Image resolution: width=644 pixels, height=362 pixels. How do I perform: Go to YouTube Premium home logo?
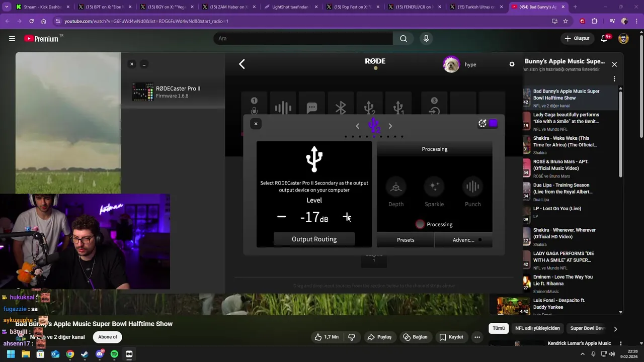click(x=41, y=39)
